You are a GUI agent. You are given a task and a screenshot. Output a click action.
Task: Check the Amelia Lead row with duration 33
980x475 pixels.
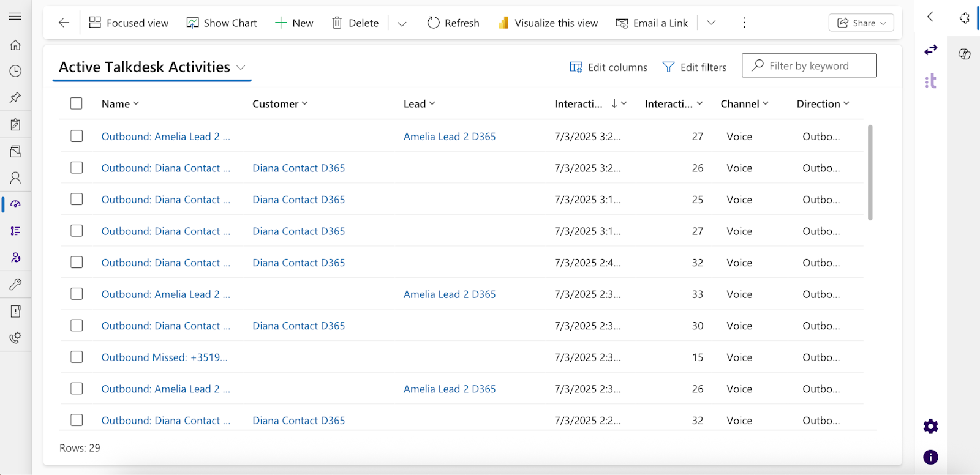coord(77,294)
